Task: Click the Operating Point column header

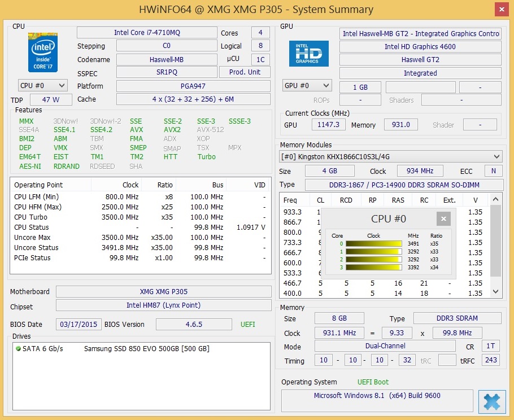Action: coord(50,185)
